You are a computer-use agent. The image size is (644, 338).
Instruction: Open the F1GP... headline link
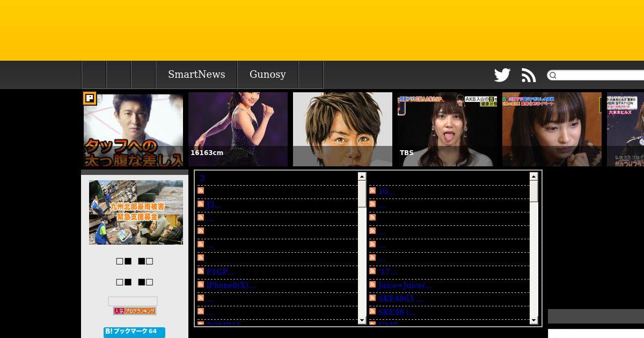click(221, 272)
